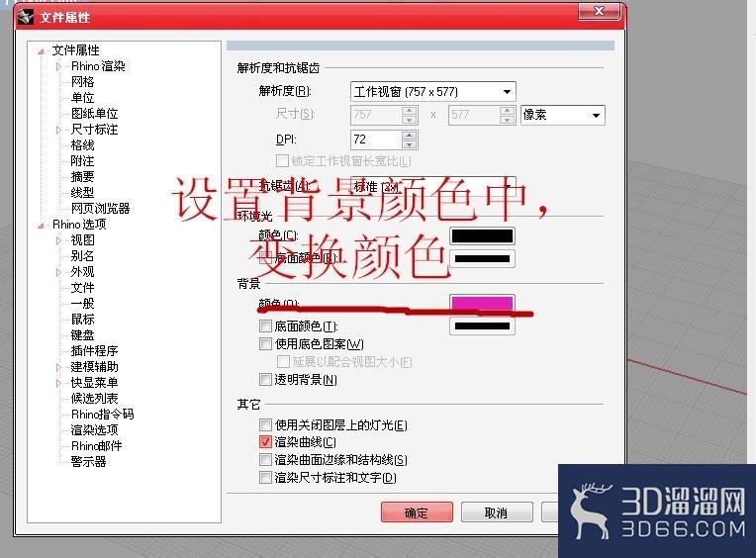Pick the 背景 底面颜色 black swatch
Viewport: 756px width, 558px height.
click(x=482, y=326)
